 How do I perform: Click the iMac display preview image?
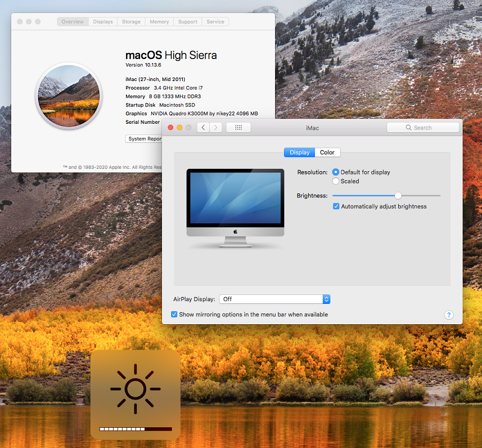(235, 208)
